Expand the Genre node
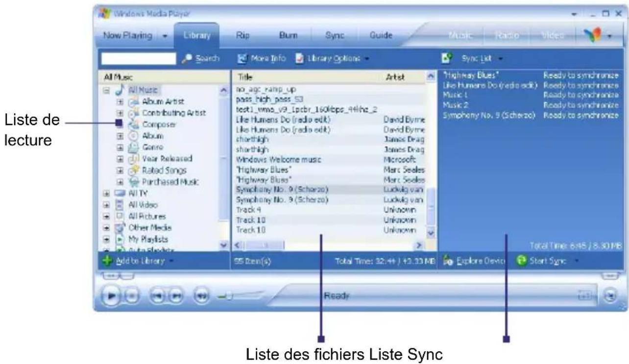The image size is (629, 364). (x=119, y=147)
